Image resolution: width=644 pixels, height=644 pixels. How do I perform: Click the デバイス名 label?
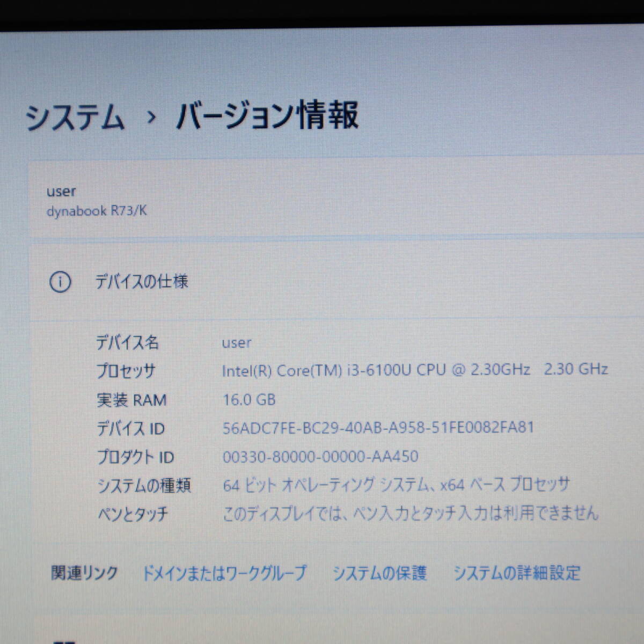pos(128,342)
